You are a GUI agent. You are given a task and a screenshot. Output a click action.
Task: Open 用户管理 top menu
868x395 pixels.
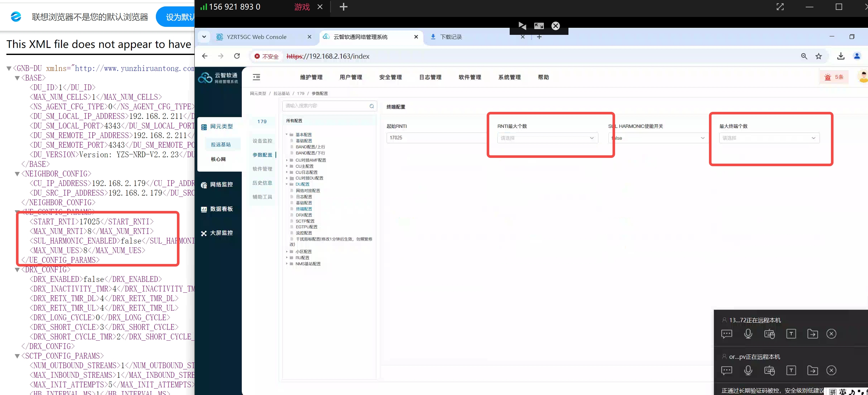click(x=351, y=77)
